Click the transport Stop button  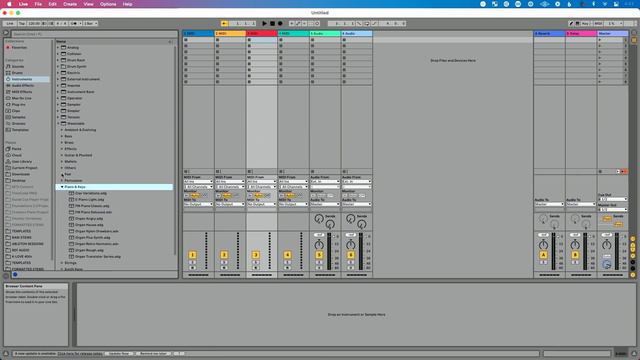(x=272, y=24)
